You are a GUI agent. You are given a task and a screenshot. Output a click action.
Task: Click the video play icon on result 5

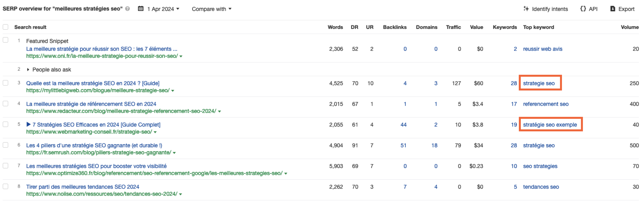click(29, 125)
